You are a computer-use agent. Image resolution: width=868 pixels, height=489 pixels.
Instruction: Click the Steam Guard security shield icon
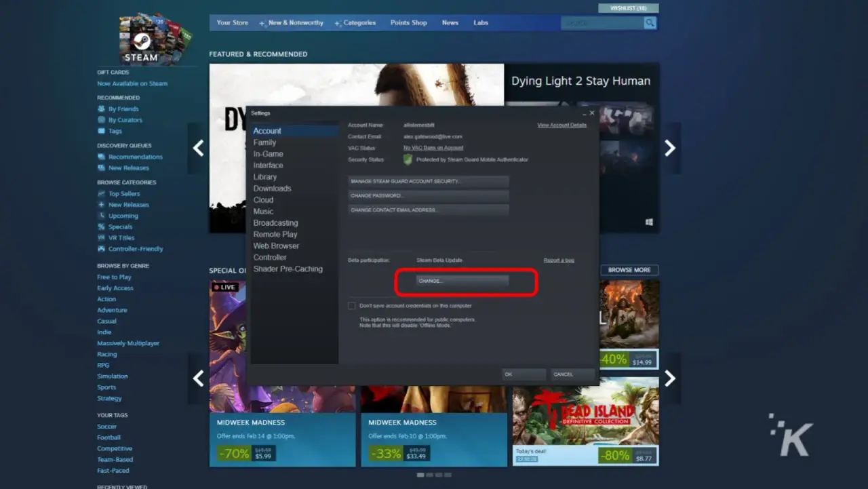[x=408, y=159]
